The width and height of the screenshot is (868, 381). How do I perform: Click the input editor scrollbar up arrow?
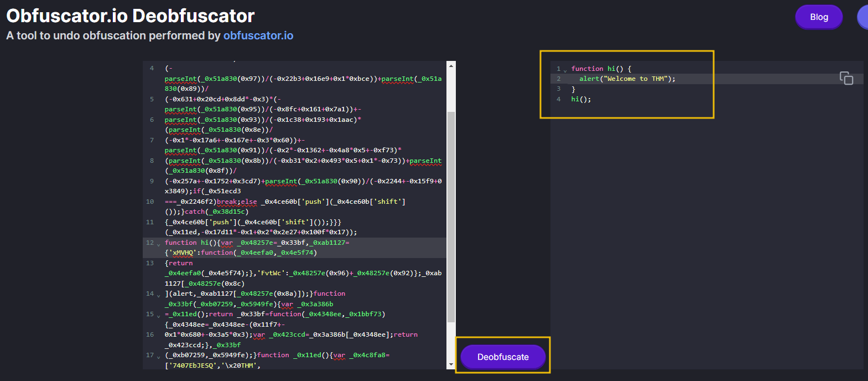(451, 66)
